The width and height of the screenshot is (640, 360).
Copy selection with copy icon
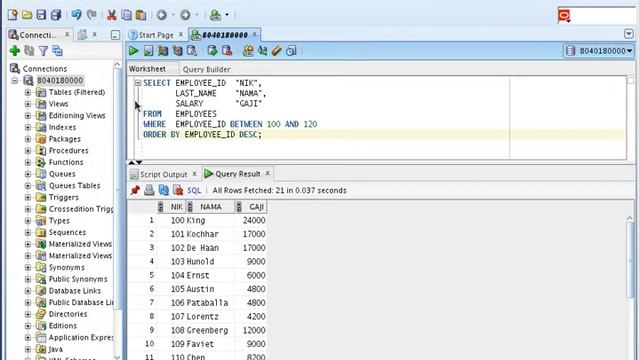coord(127,15)
